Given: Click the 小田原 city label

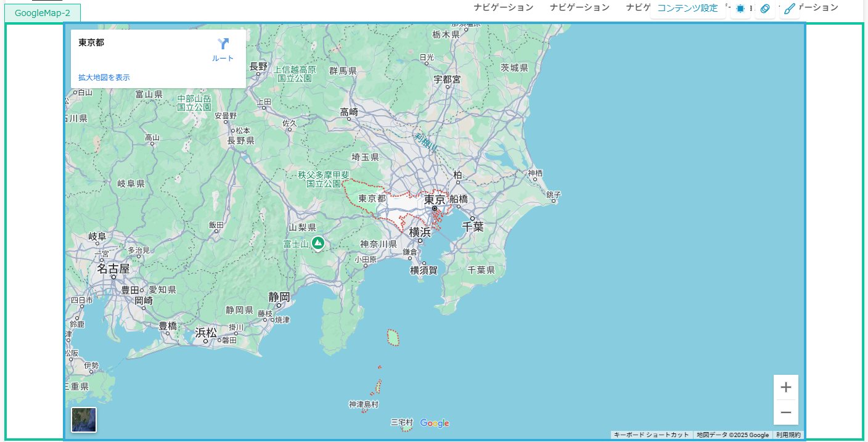Looking at the screenshot, I should 365,260.
